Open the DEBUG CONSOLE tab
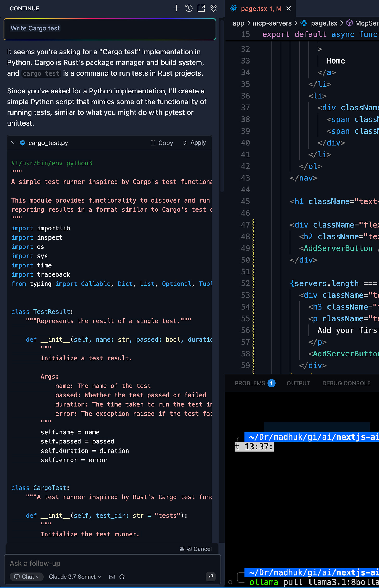This screenshot has width=379, height=588. point(346,383)
